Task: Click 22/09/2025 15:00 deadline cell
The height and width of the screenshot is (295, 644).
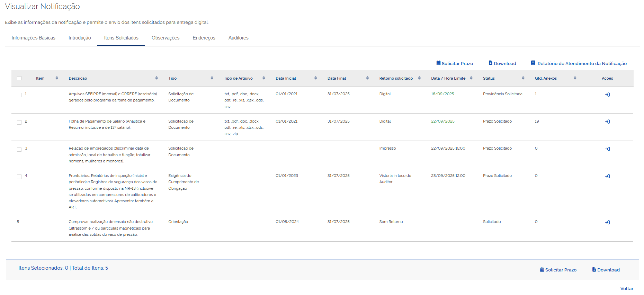Action: pyautogui.click(x=448, y=148)
